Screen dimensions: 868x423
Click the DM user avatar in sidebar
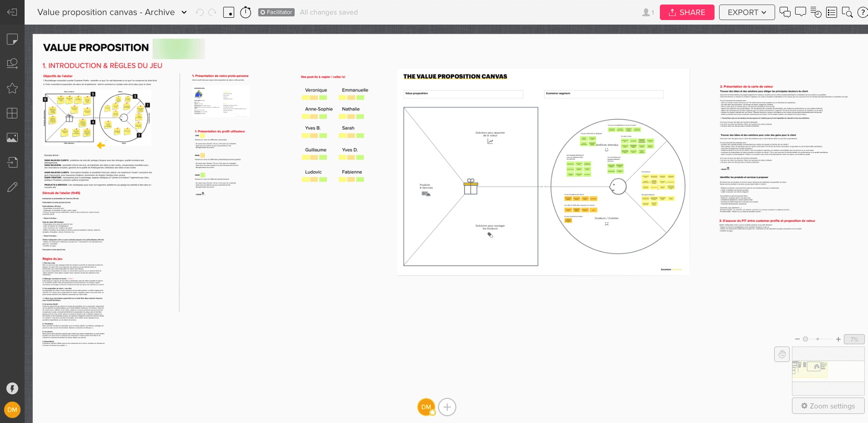pyautogui.click(x=12, y=410)
